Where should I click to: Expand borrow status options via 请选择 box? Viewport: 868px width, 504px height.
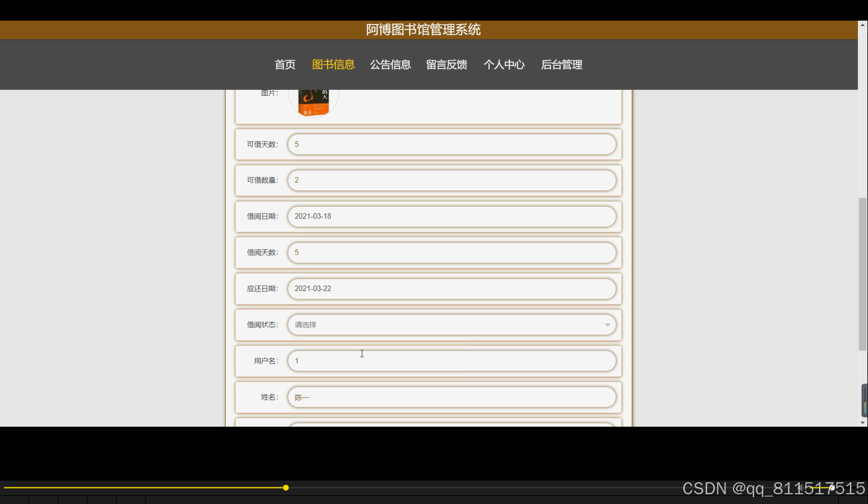click(x=452, y=325)
